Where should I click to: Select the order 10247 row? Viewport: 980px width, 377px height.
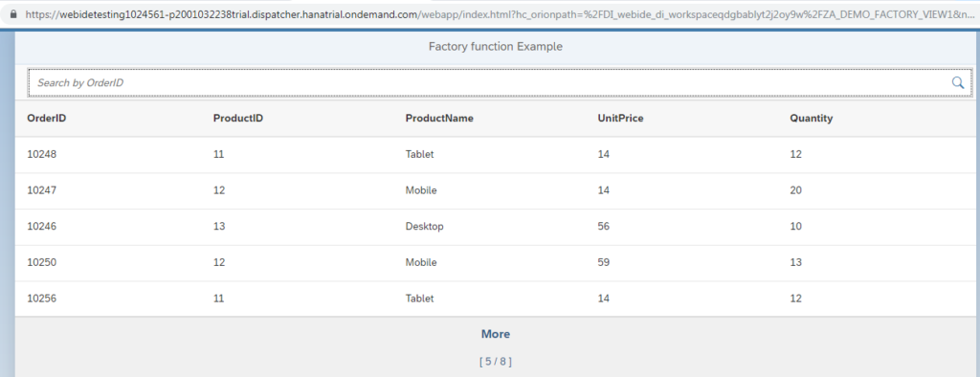(496, 190)
